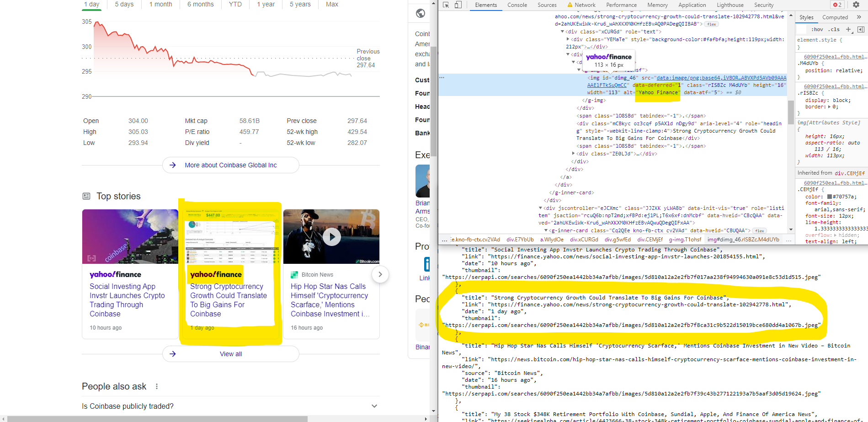Switch to the Computed styles tab
The height and width of the screenshot is (422, 868).
(835, 17)
